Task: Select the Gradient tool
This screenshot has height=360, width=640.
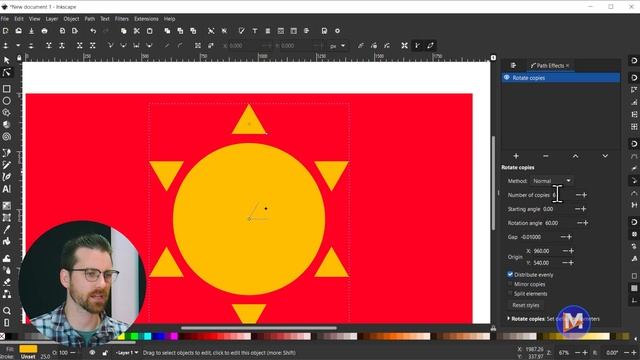Action: tap(7, 206)
